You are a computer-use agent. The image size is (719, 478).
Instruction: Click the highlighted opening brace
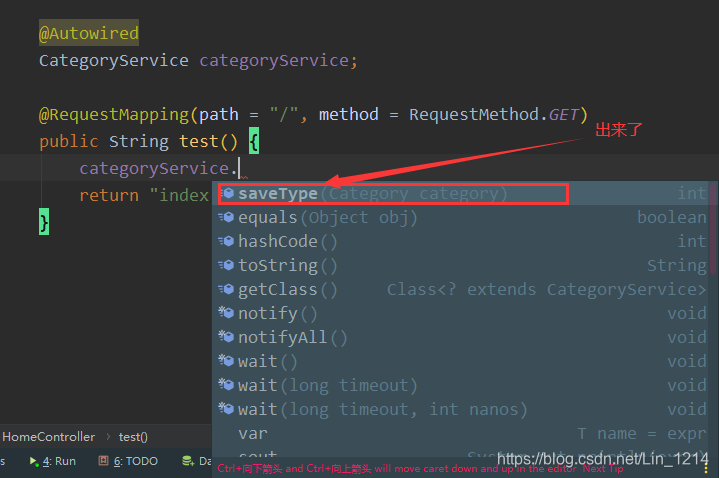254,141
